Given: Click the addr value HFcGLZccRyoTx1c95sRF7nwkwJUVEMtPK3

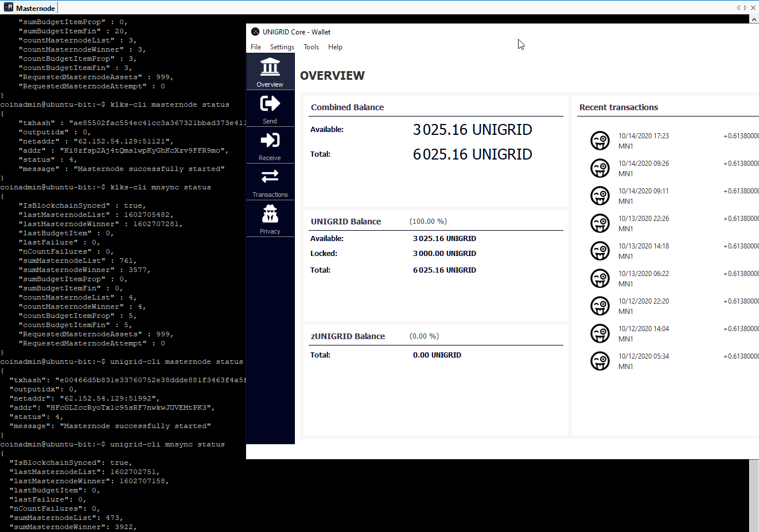Looking at the screenshot, I should pyautogui.click(x=129, y=408).
